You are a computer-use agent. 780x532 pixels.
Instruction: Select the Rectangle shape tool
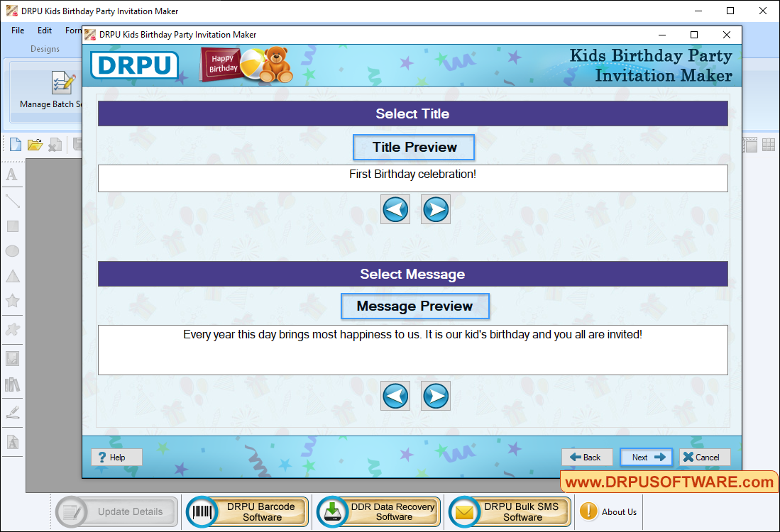pos(11,226)
